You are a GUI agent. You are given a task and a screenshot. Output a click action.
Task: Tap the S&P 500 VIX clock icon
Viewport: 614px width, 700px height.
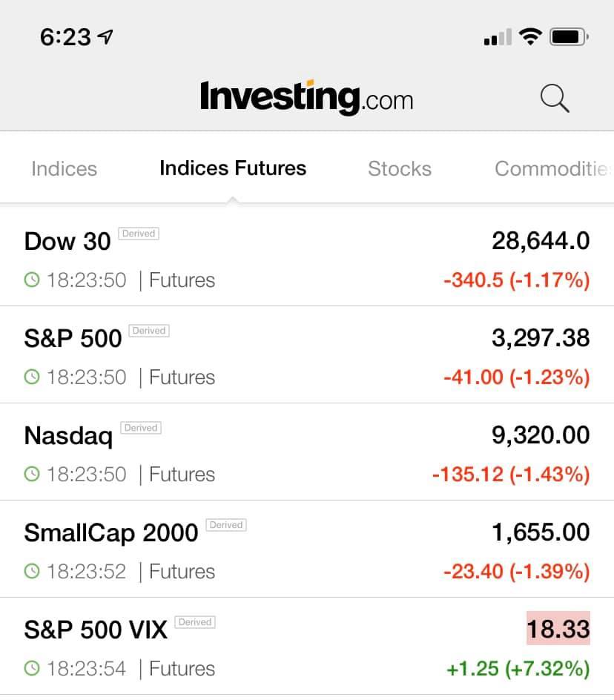point(32,669)
